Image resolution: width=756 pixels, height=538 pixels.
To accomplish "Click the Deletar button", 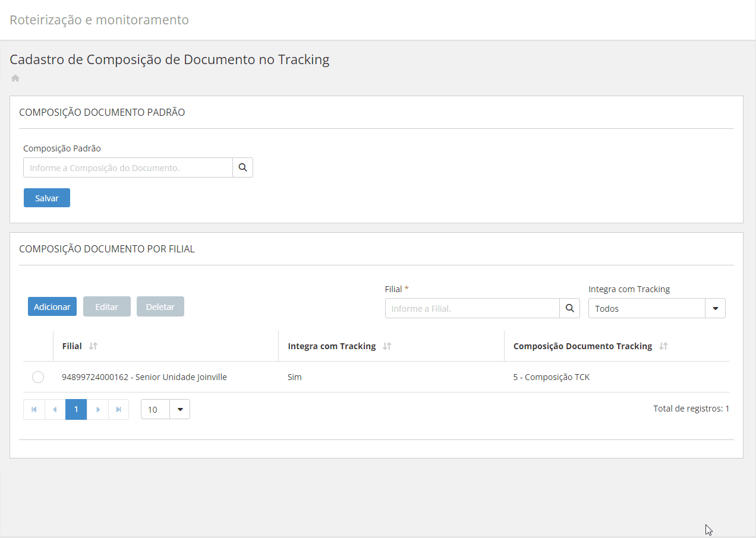I will [x=160, y=307].
